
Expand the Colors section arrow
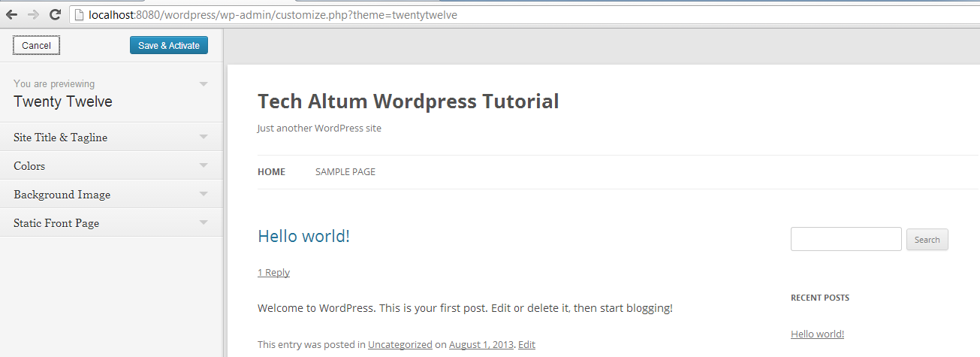point(204,165)
